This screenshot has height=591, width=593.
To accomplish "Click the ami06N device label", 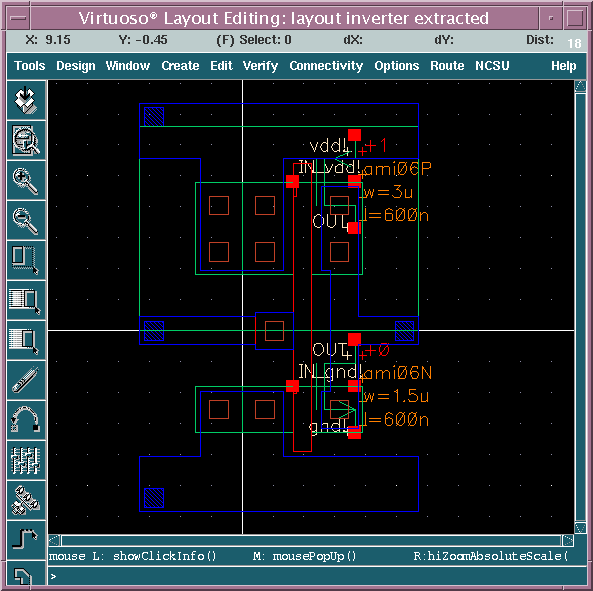I will (x=397, y=373).
